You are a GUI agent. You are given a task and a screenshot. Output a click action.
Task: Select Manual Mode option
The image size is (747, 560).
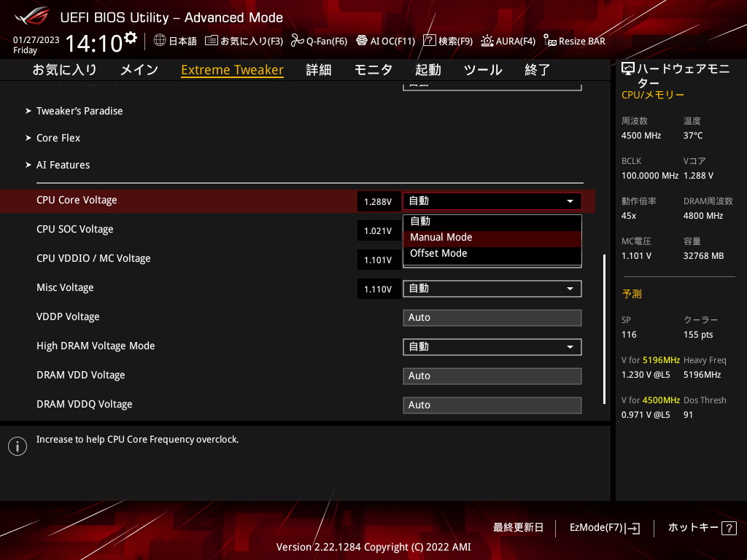(x=492, y=238)
